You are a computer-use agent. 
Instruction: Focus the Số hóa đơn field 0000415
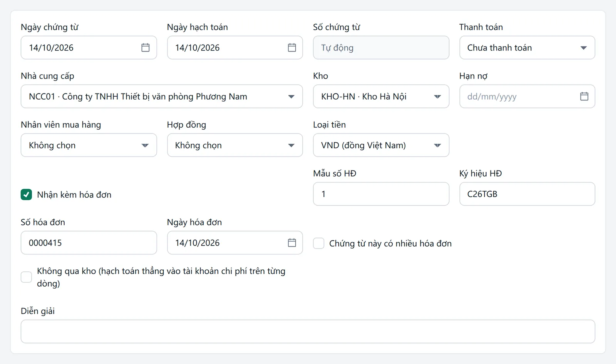[89, 243]
